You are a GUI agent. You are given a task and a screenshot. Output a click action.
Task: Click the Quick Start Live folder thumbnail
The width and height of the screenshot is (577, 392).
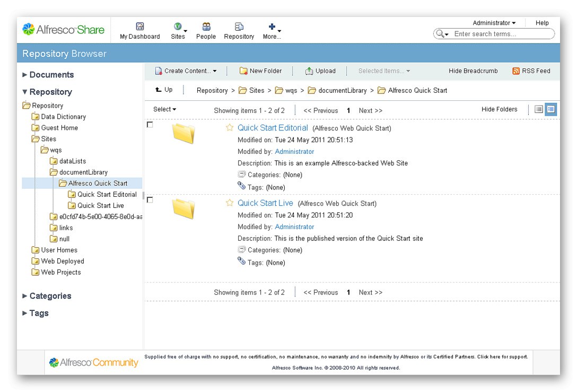click(183, 208)
